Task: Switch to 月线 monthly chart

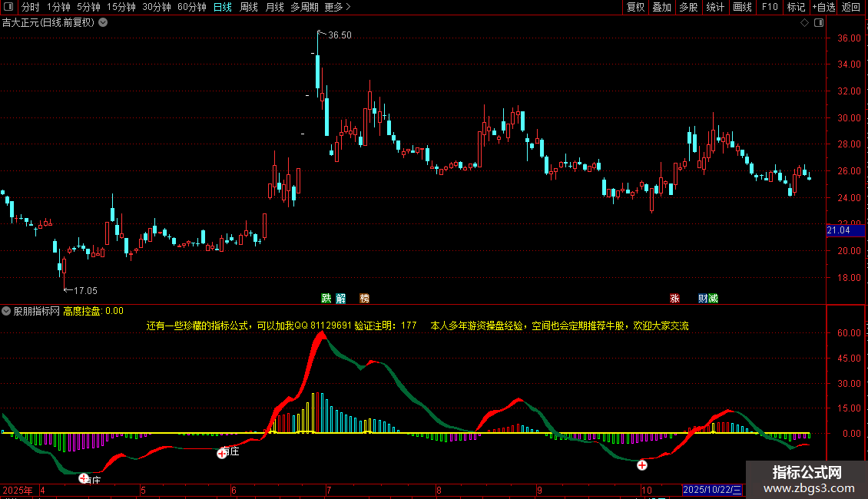Action: click(274, 7)
